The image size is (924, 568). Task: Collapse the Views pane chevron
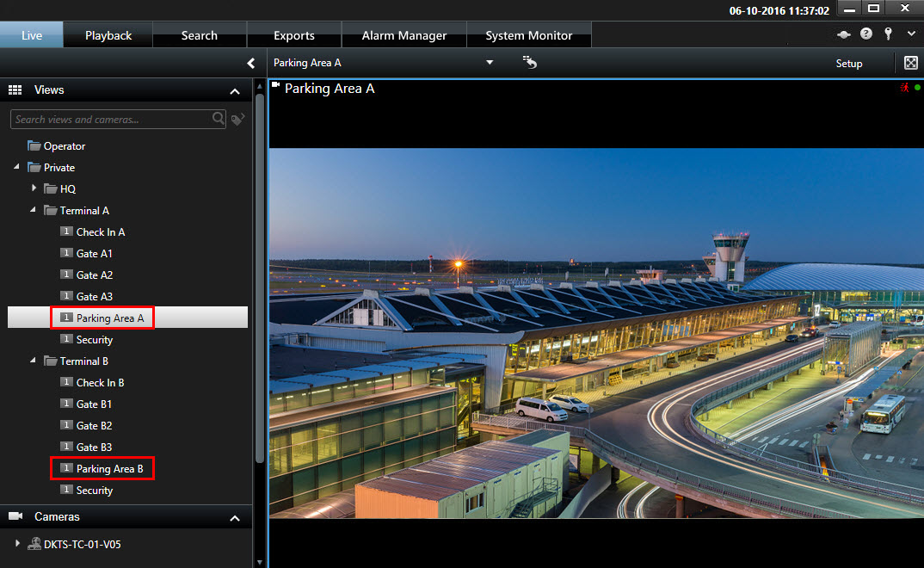click(x=235, y=90)
